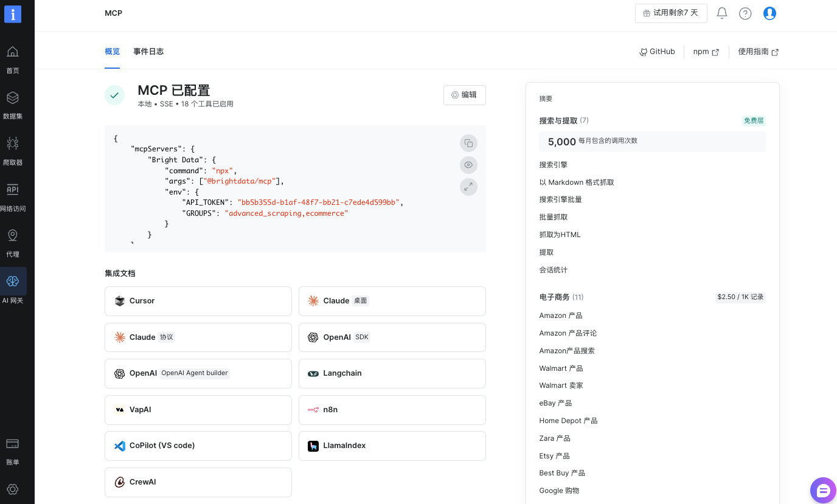The width and height of the screenshot is (837, 504).
Task: Open the OpenAI SDK integration doc
Action: (x=392, y=337)
